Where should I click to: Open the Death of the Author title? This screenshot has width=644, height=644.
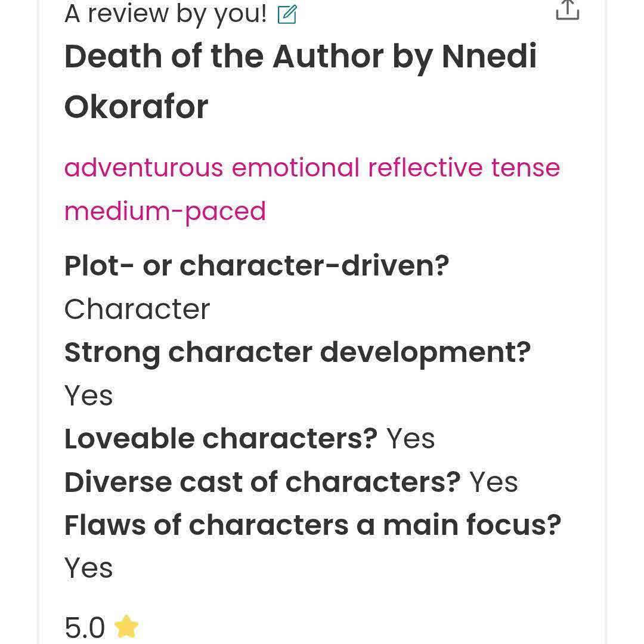click(x=224, y=57)
